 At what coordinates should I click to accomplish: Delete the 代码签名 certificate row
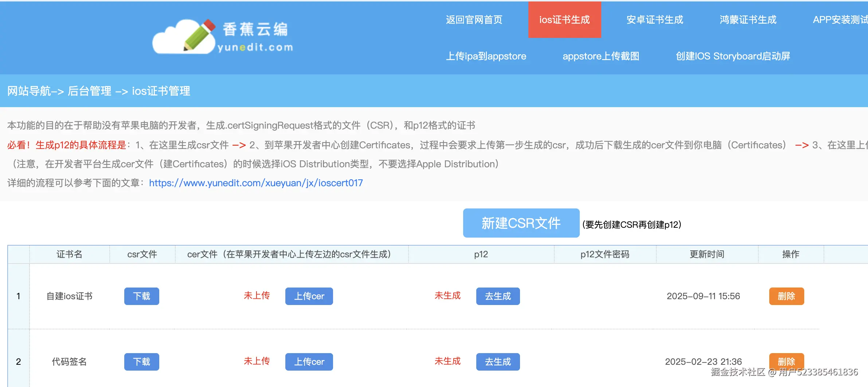click(x=787, y=361)
